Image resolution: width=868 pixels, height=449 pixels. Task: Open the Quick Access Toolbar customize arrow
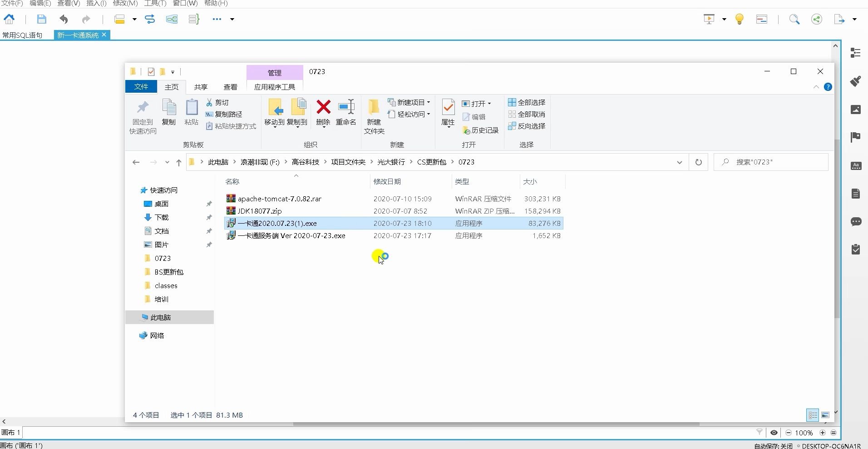(x=173, y=72)
